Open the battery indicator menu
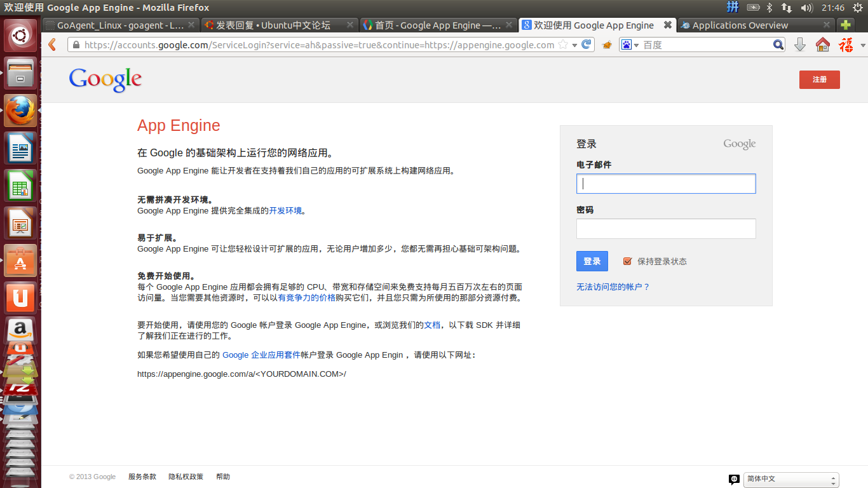 (x=753, y=8)
